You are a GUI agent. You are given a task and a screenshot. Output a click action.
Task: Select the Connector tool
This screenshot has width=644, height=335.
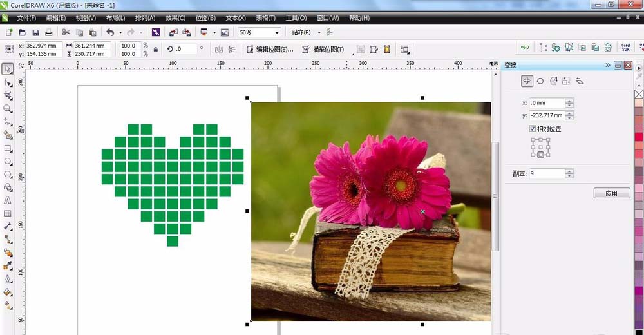coord(7,239)
